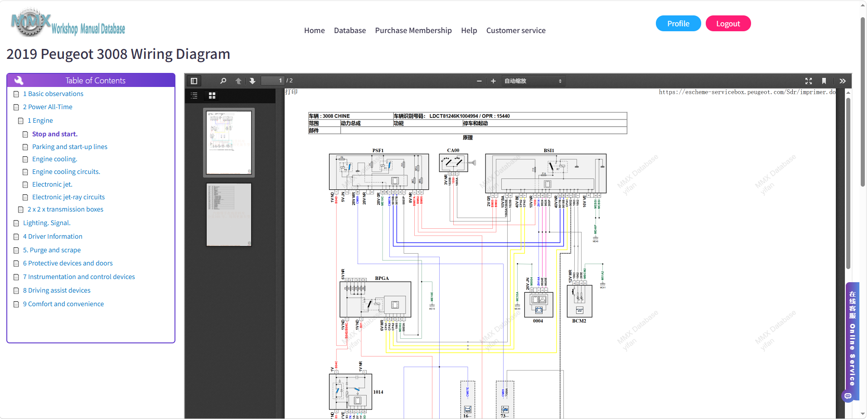Open the Engine cooling diagram
This screenshot has width=868, height=419.
click(55, 159)
